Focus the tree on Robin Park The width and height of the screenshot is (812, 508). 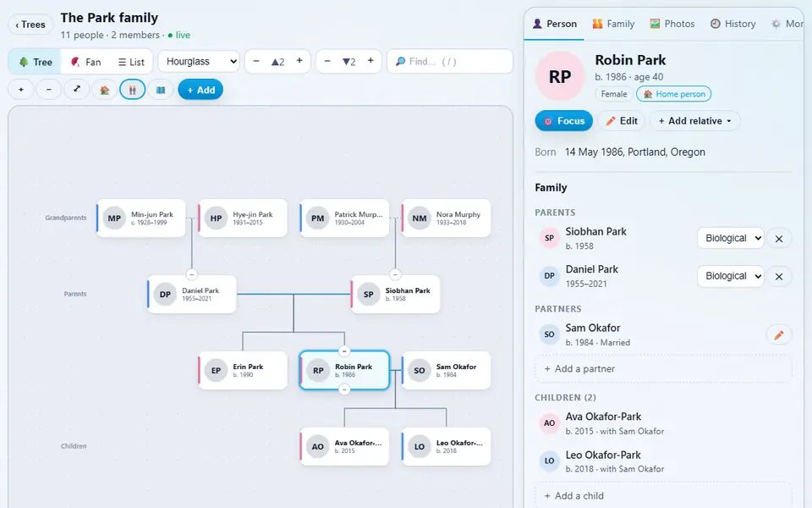(x=564, y=121)
